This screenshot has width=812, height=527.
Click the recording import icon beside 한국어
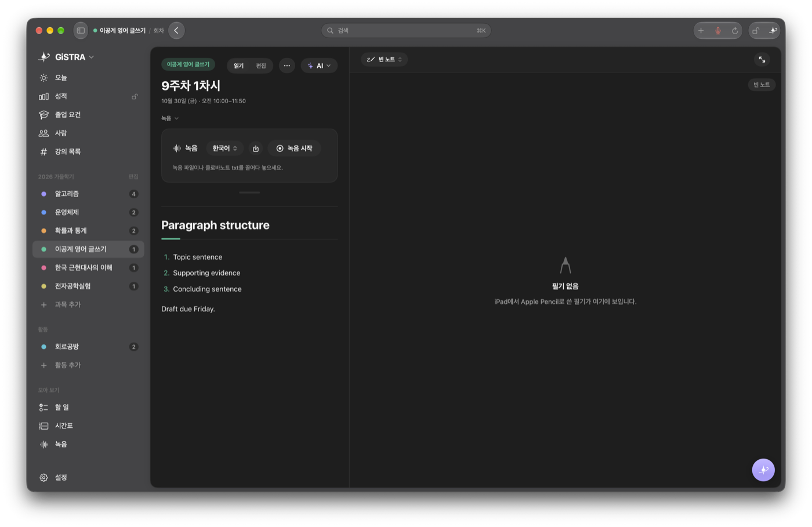pyautogui.click(x=256, y=148)
